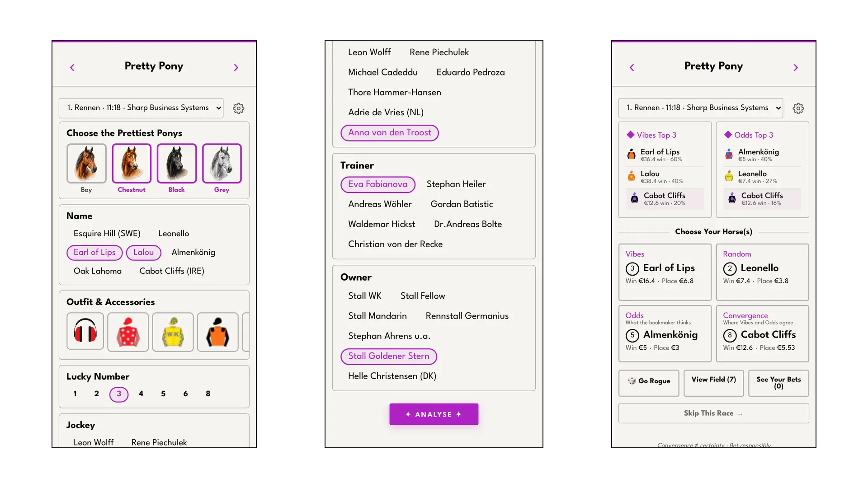
Task: Select owner Rennstall Germanius
Action: point(467,316)
